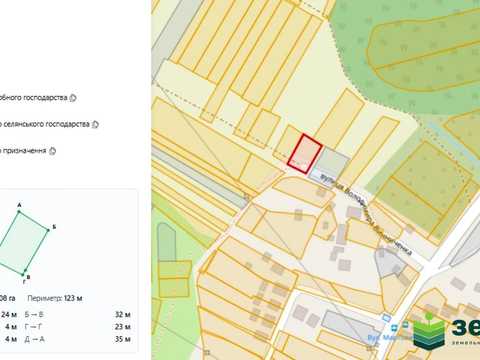This screenshot has height=360, width=480.
Task: Click the street name label on the map
Action: (x=366, y=215)
